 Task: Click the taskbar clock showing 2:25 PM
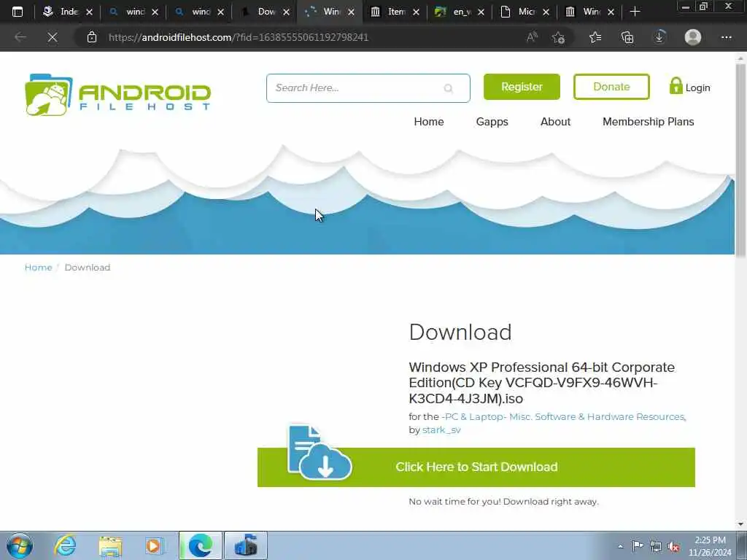[x=710, y=545]
